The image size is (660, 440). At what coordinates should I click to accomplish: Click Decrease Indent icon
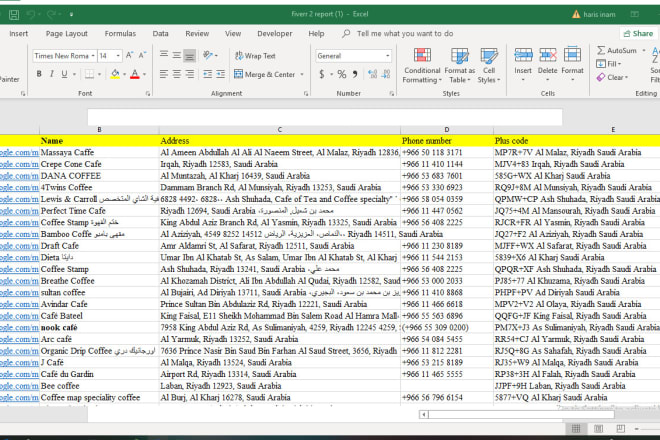pos(208,74)
